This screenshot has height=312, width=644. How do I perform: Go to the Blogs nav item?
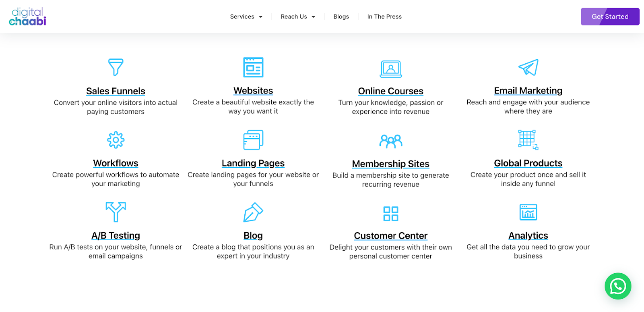(341, 17)
